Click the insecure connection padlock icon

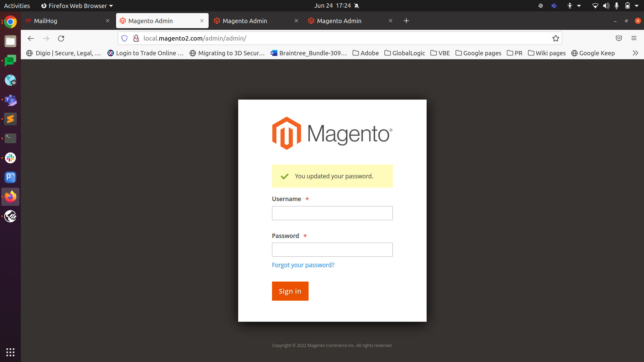click(x=136, y=39)
